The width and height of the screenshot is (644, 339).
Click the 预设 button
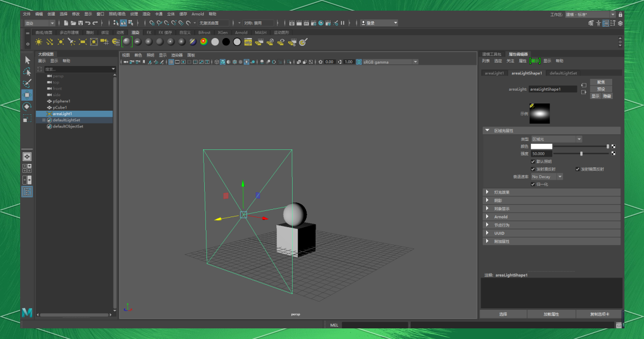click(x=601, y=89)
